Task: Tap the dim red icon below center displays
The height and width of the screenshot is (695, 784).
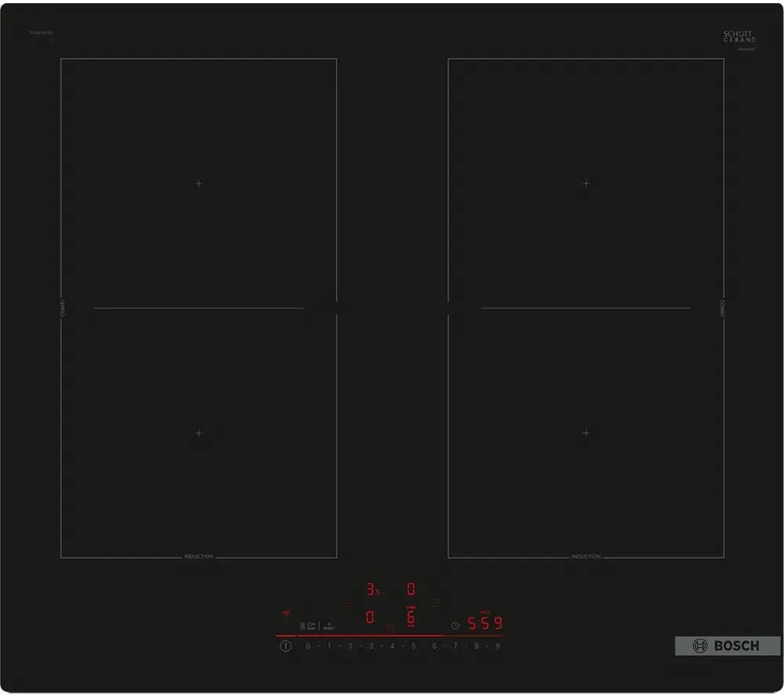Action: pyautogui.click(x=390, y=627)
